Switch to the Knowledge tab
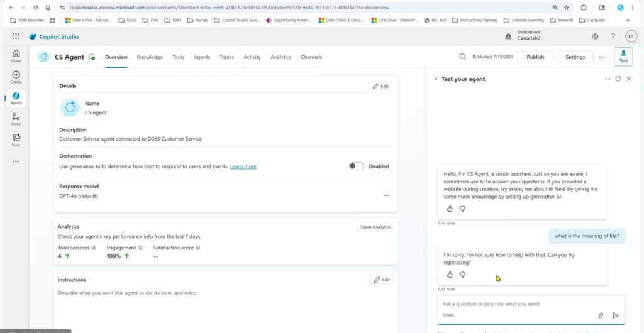644x333 pixels. click(x=150, y=57)
